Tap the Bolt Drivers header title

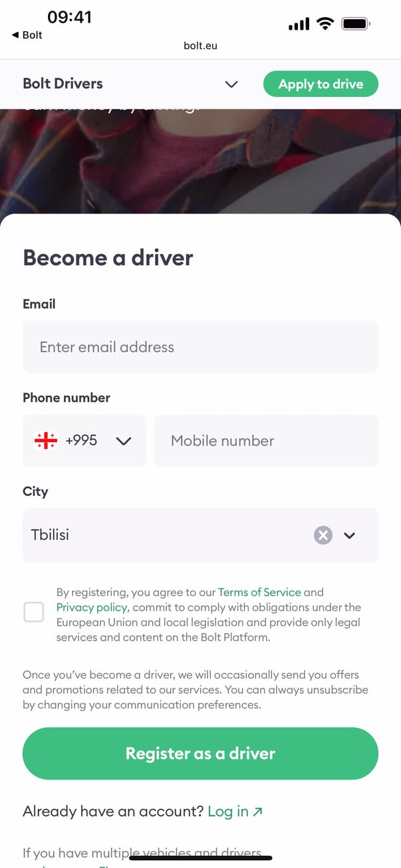pos(63,84)
